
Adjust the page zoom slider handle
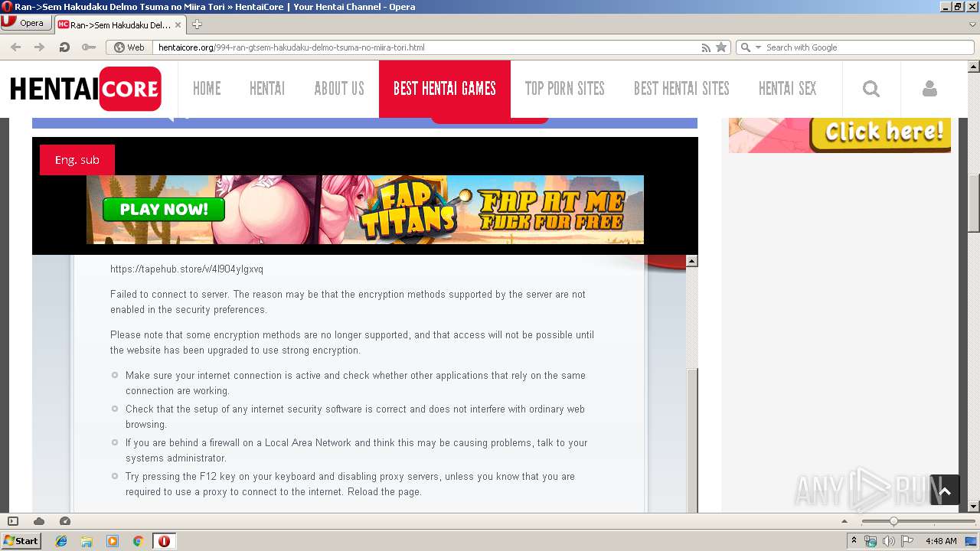(893, 521)
